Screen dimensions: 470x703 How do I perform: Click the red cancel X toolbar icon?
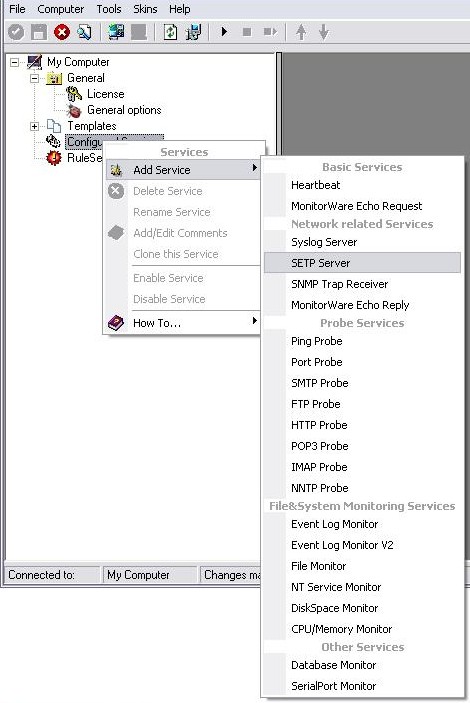[x=62, y=32]
